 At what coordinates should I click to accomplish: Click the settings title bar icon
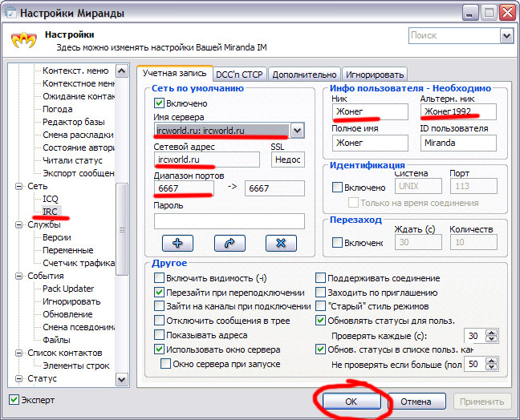10,12
